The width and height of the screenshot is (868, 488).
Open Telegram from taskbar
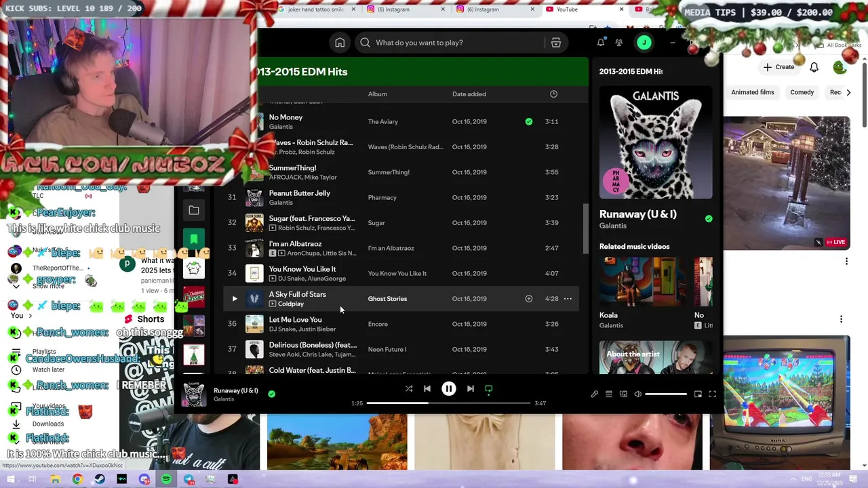point(189,479)
